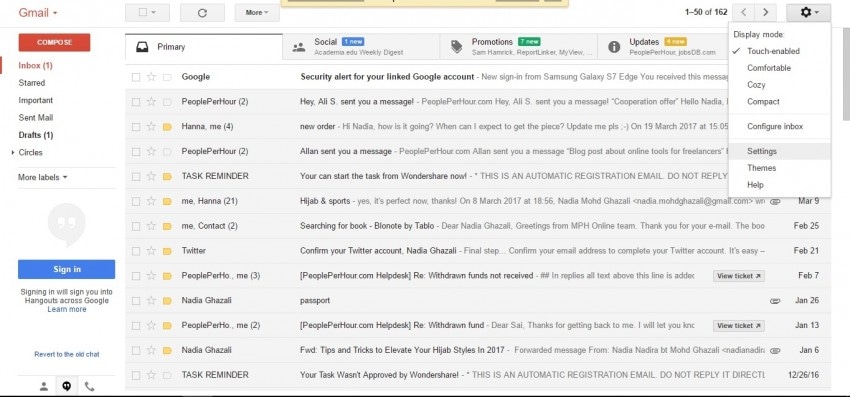This screenshot has height=397, width=850.
Task: Open Hangouts phone calls icon
Action: tap(89, 386)
